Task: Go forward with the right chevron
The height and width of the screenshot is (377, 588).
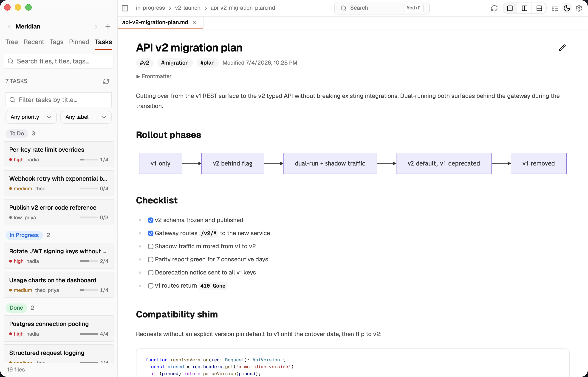Action: 96,27
